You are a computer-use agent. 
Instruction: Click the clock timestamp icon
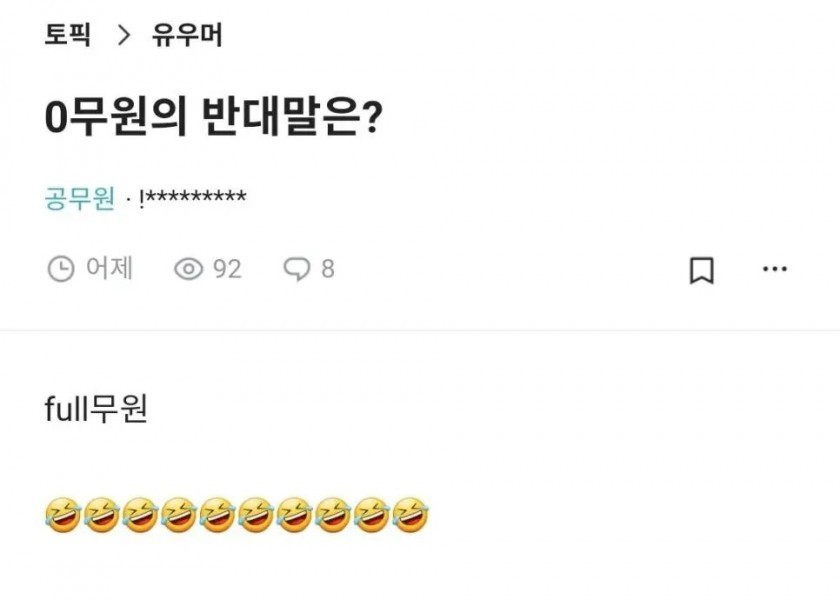[x=61, y=269]
